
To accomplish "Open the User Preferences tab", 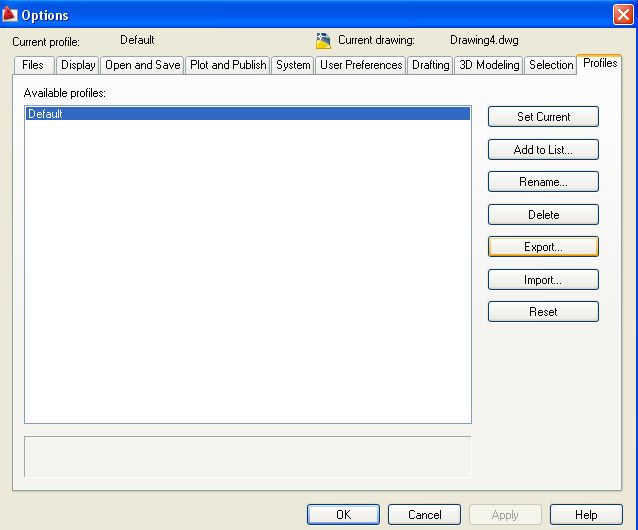I will point(361,65).
